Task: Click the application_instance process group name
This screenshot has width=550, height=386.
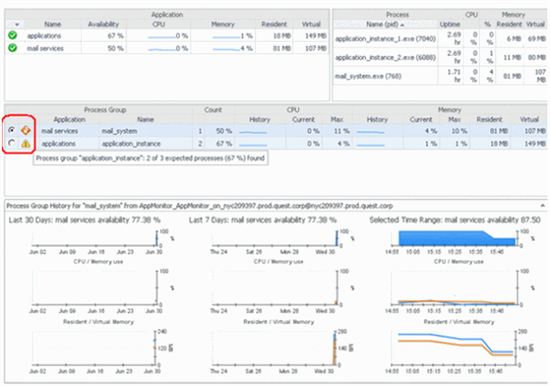Action: [x=131, y=144]
